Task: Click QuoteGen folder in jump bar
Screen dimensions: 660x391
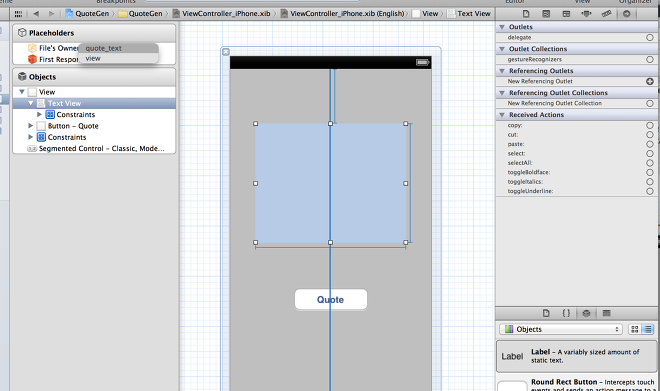Action: [141, 14]
